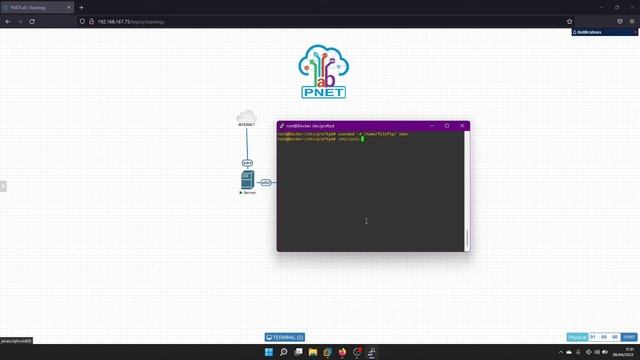Click the terminal window vertical scrollbar
Screen dimensions: 640x360
click(467, 191)
